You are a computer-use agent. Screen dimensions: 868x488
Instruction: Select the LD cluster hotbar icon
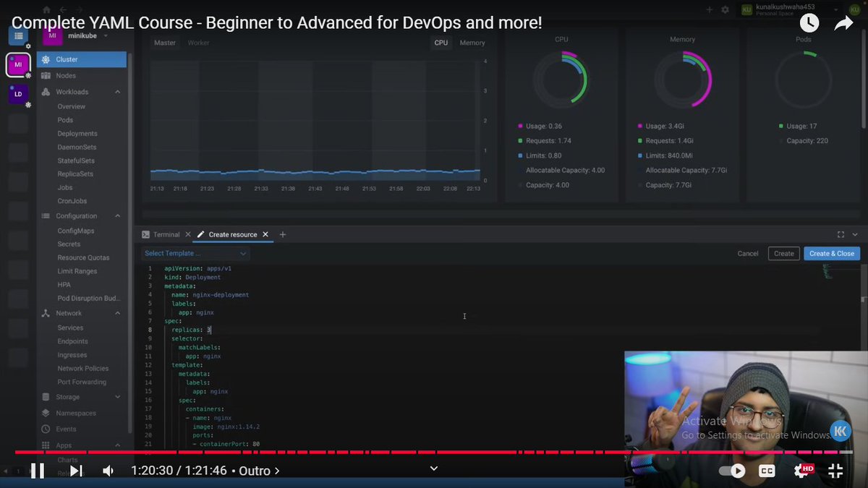[x=18, y=94]
